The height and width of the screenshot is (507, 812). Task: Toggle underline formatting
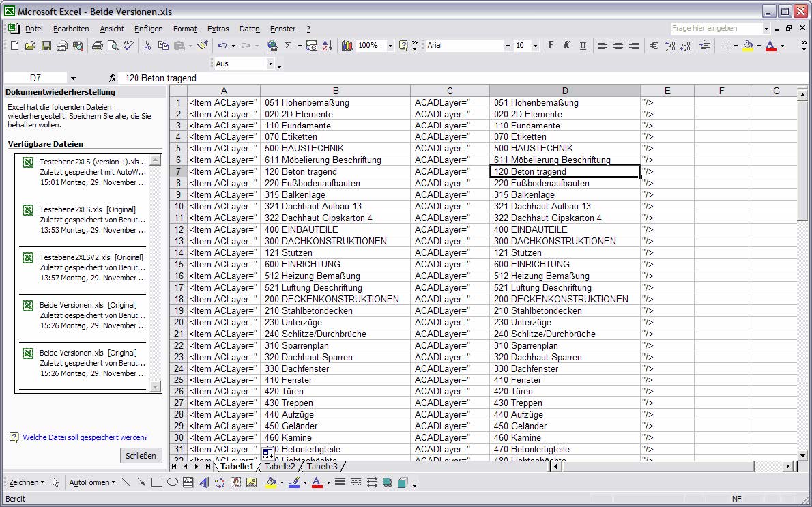pyautogui.click(x=583, y=46)
